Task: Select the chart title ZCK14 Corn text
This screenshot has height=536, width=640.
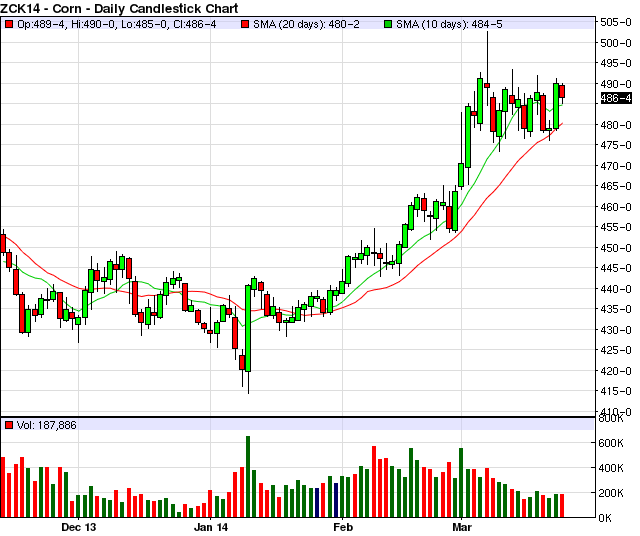Action: click(119, 8)
